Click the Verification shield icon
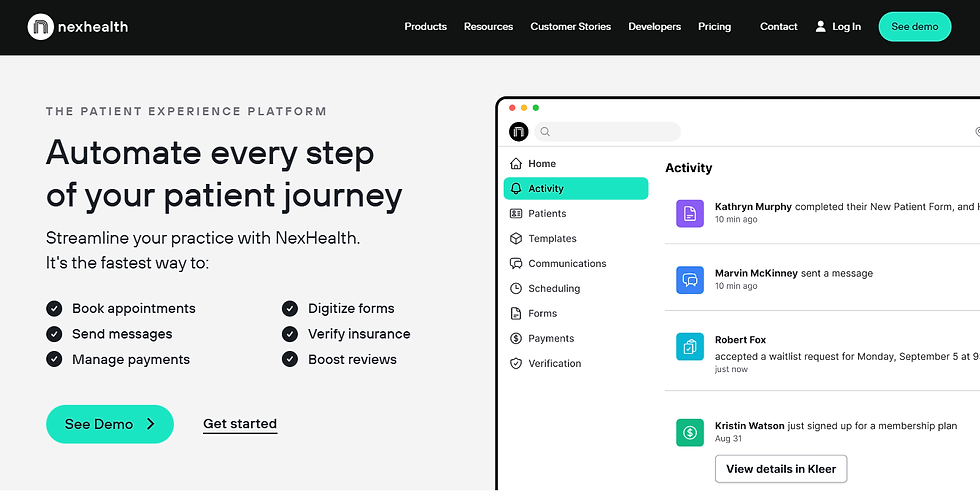Image resolution: width=980 pixels, height=491 pixels. click(x=516, y=364)
